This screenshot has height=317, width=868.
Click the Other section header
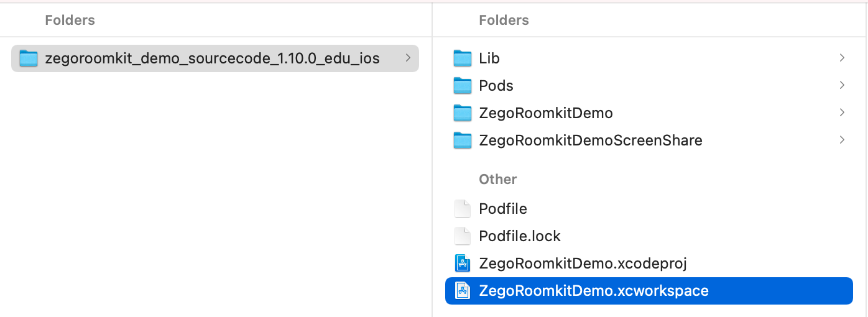[x=498, y=179]
